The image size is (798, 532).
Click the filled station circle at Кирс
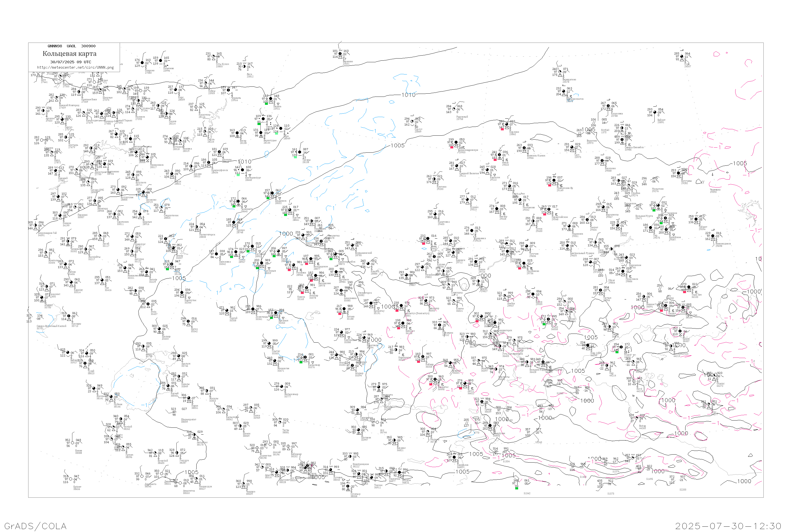175,90
